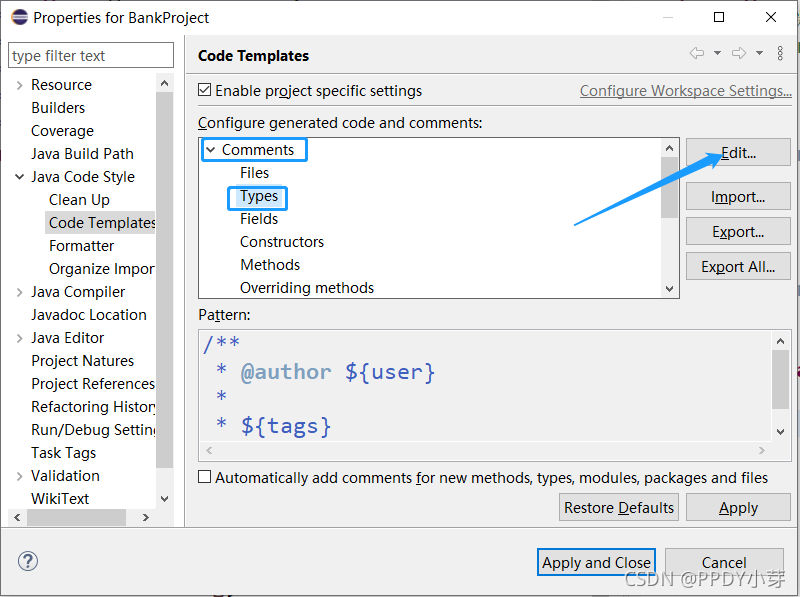Image resolution: width=800 pixels, height=597 pixels.
Task: Expand the Validation node
Action: tap(19, 476)
